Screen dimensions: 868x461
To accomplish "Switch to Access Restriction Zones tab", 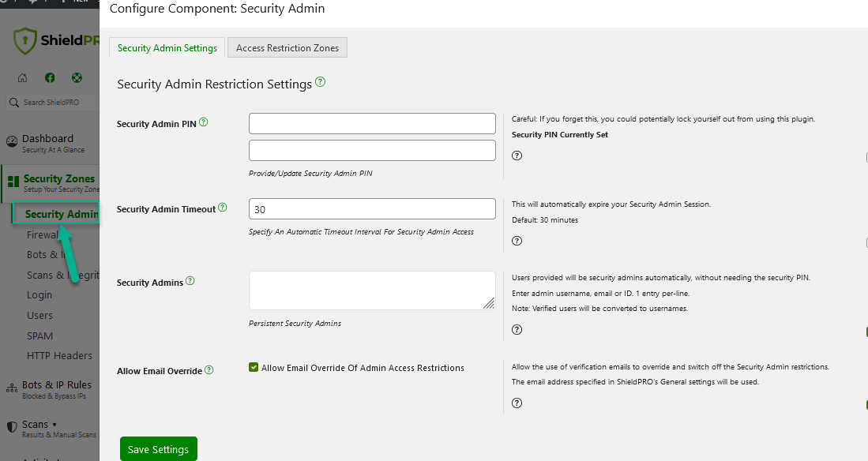I will tap(287, 47).
